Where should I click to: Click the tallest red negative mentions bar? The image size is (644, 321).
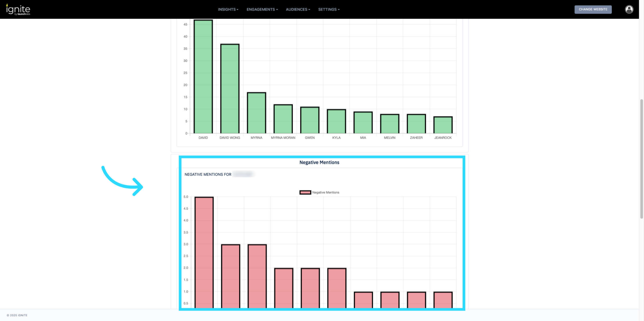point(204,252)
